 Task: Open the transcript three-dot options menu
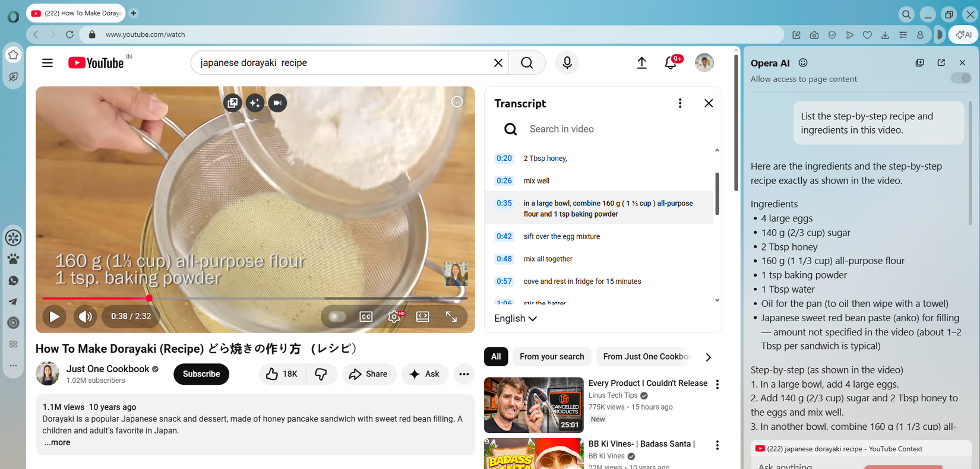click(x=680, y=103)
